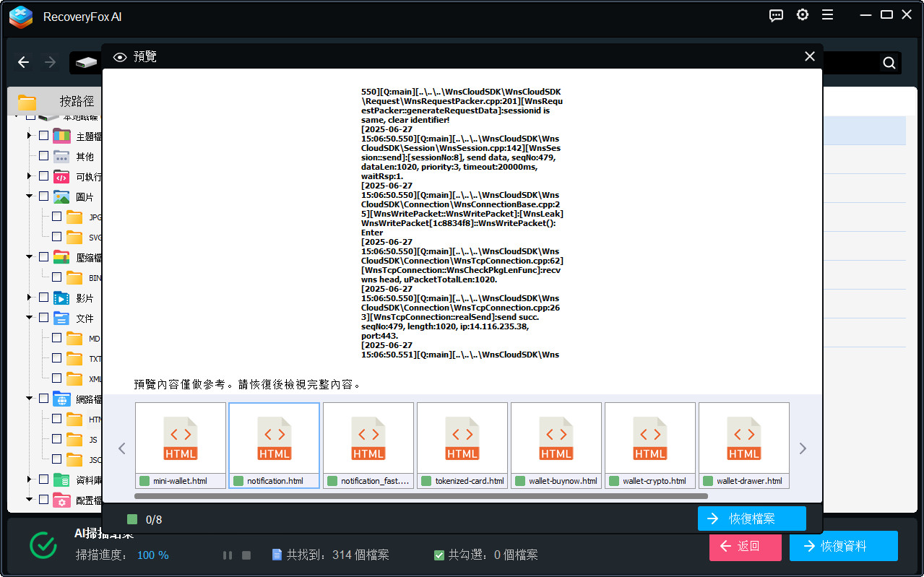Check the wallet-crypto.html thumbnail checkbox

pyautogui.click(x=613, y=481)
